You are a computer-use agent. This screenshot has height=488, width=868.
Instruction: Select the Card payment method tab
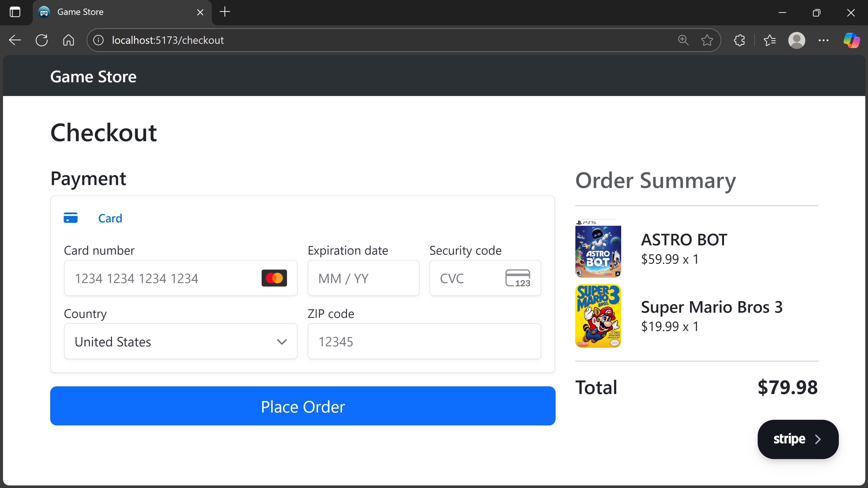110,218
